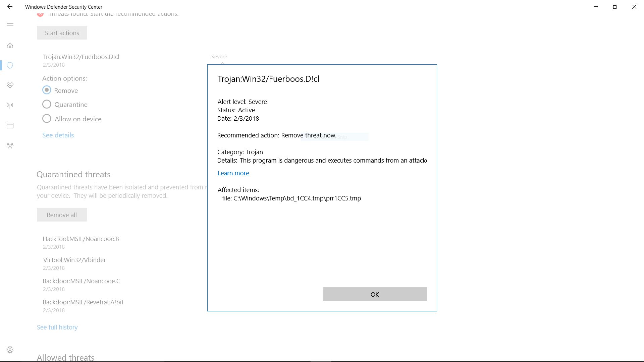Open App & browser control icon

10,126
